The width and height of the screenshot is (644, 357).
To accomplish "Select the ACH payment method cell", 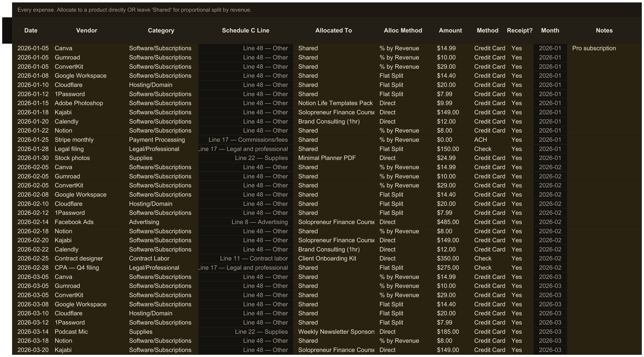I will pyautogui.click(x=488, y=140).
